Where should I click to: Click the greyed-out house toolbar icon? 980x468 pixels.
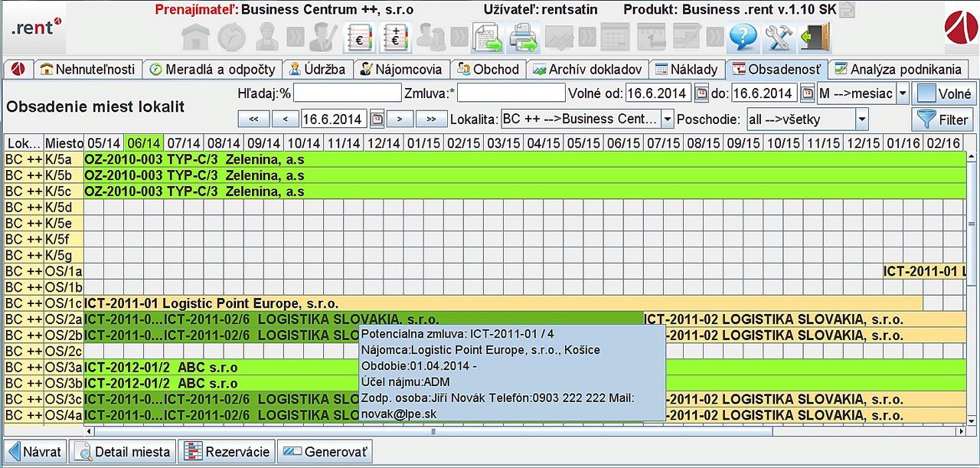pyautogui.click(x=195, y=37)
